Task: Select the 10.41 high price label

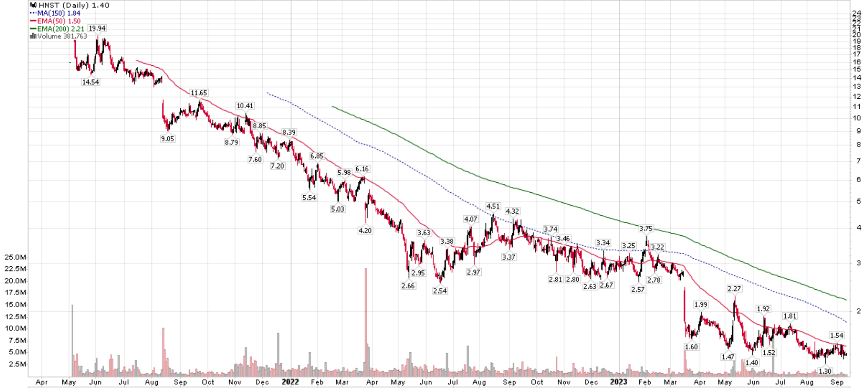Action: tap(244, 106)
